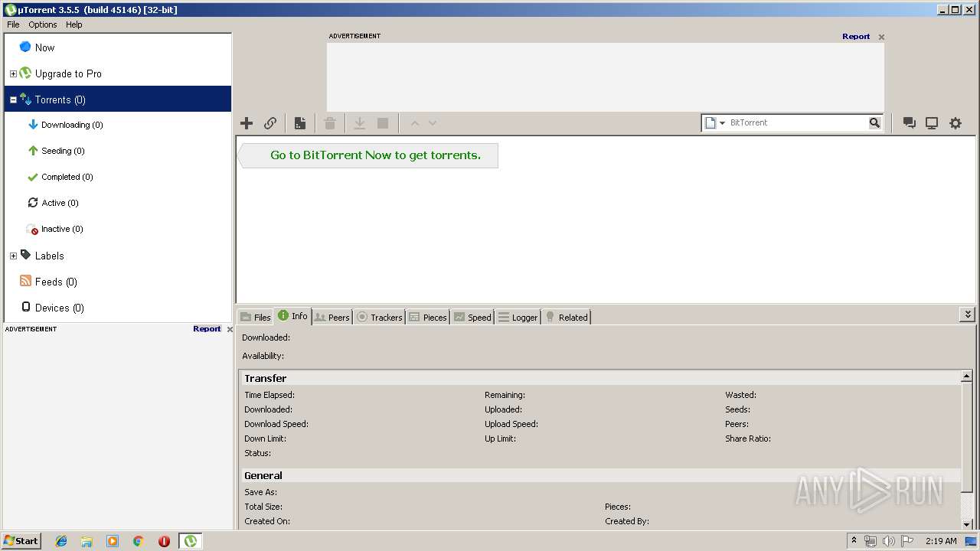Click the info pane scrollbar down arrow

click(x=967, y=523)
